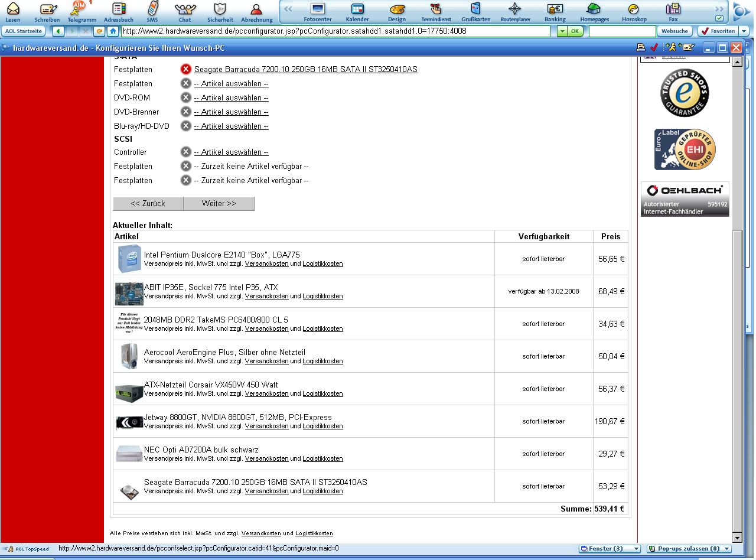Click the grey X beside DVD-Brenner
The height and width of the screenshot is (560, 756).
pyautogui.click(x=185, y=112)
